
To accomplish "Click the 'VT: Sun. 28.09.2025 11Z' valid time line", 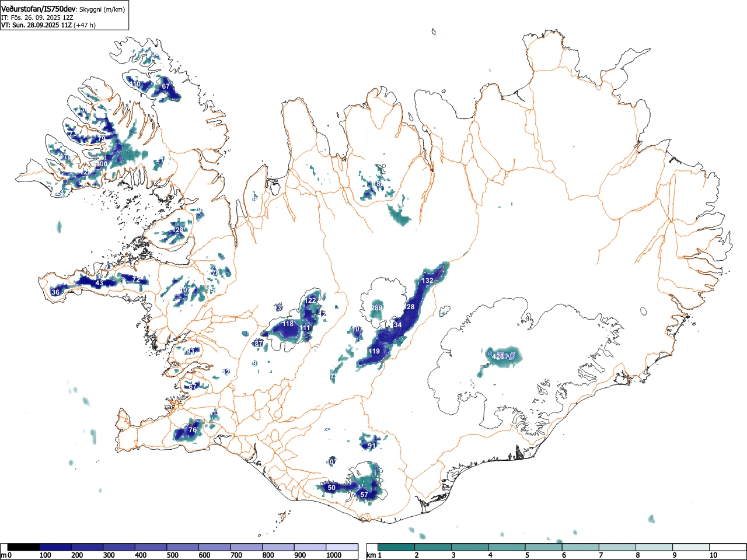I will tap(36, 25).
